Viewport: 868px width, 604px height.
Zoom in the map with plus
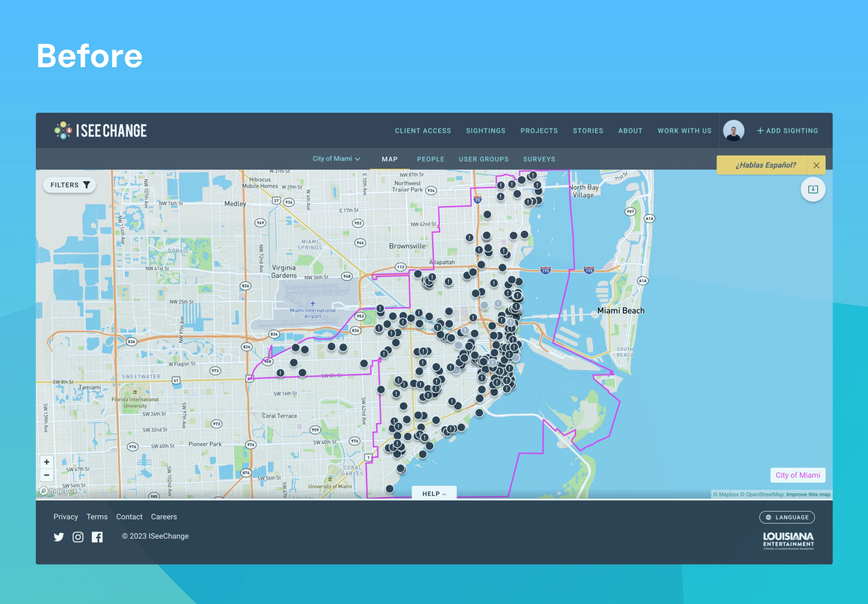(x=47, y=462)
